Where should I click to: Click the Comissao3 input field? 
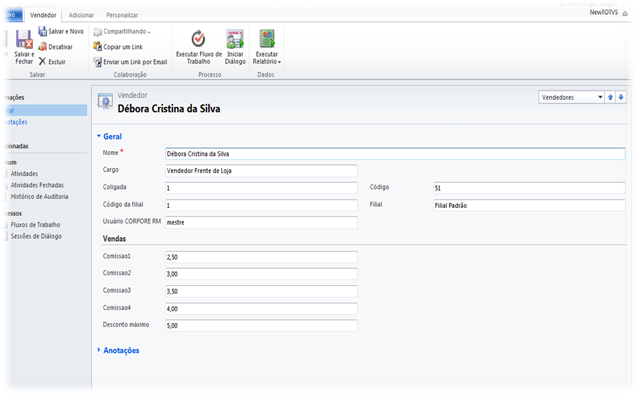261,291
